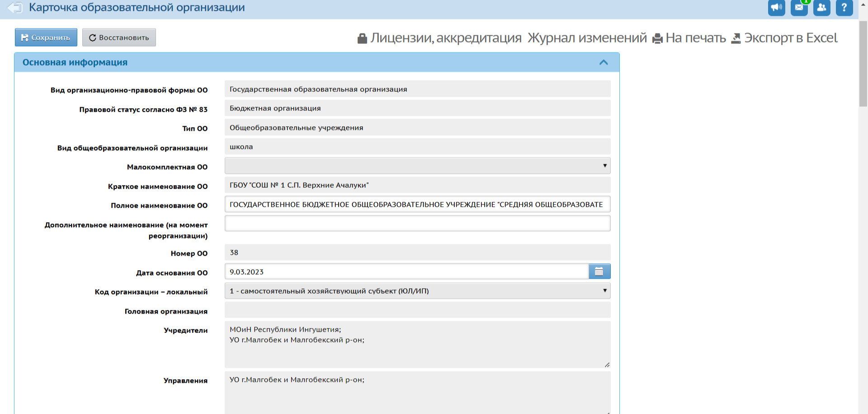The height and width of the screenshot is (414, 868).
Task: Open the users icon in header
Action: click(821, 7)
